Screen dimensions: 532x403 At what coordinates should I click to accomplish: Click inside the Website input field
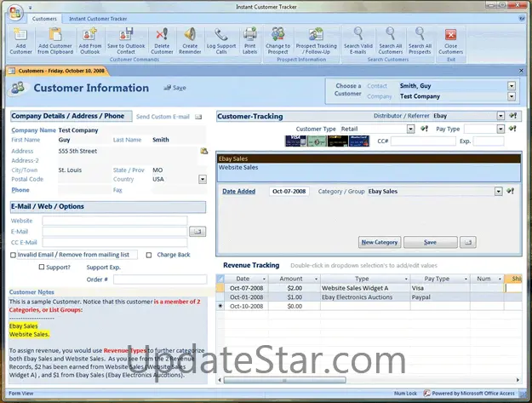pyautogui.click(x=115, y=221)
